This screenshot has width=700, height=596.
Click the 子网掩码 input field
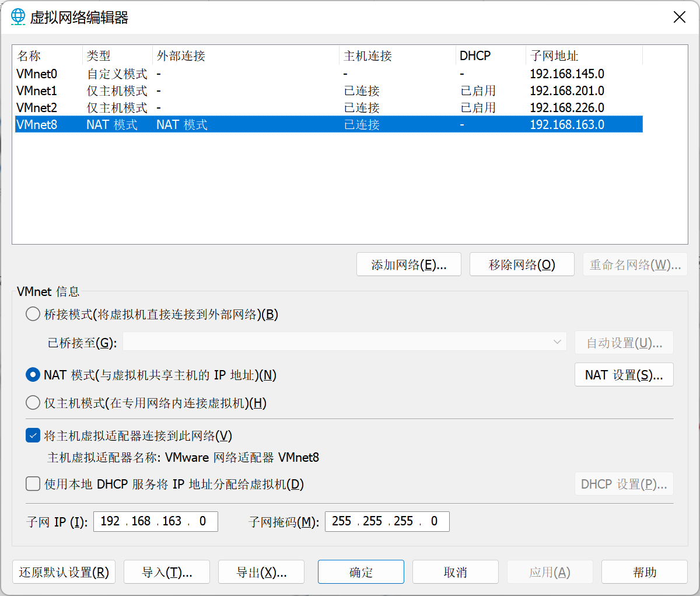coord(387,521)
